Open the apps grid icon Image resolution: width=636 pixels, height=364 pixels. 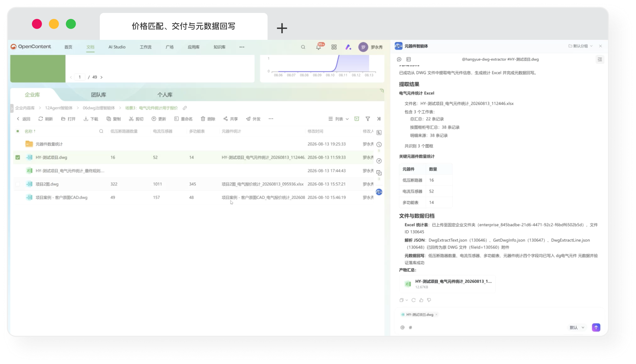[x=334, y=47]
